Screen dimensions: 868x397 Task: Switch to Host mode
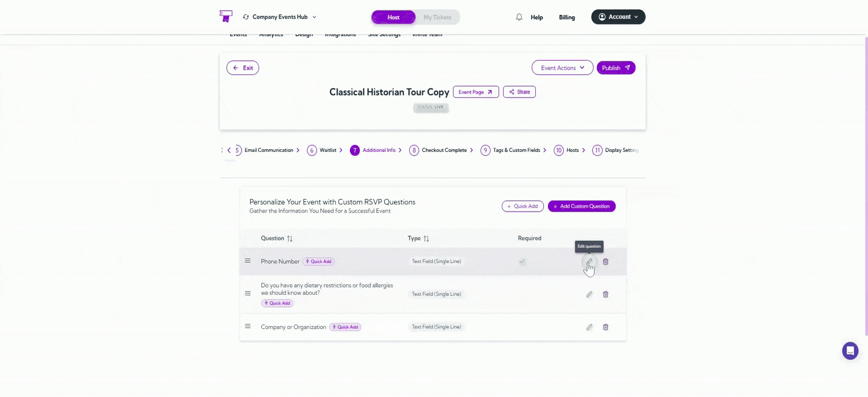click(x=393, y=17)
